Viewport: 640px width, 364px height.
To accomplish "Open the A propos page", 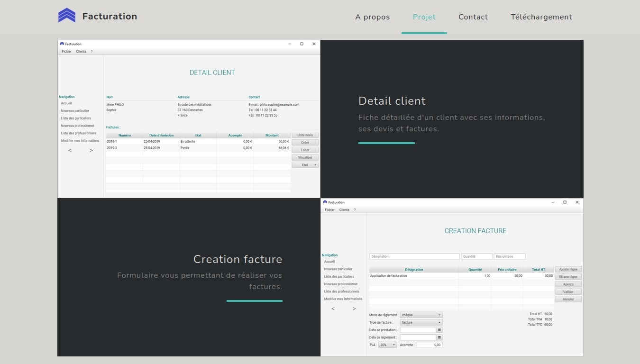I will click(372, 17).
